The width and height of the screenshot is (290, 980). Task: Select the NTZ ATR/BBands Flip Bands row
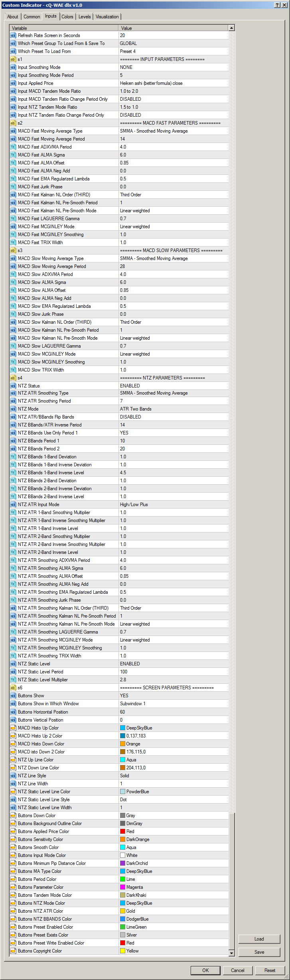pyautogui.click(x=119, y=417)
